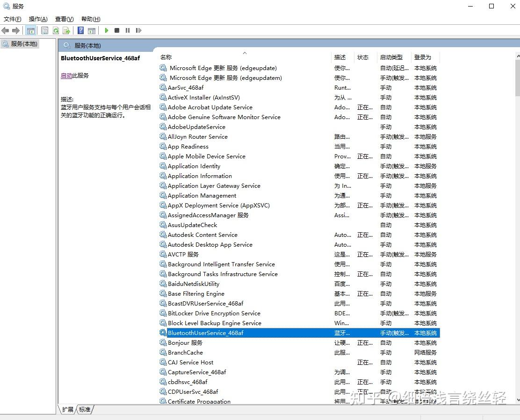520x420 pixels.
Task: Select Background Intelligent Transfer Service
Action: 299,264
